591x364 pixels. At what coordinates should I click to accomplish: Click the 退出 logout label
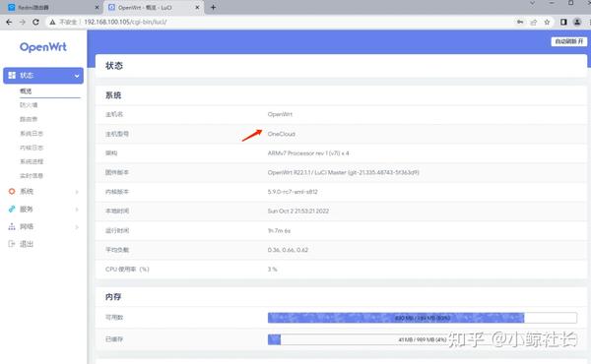click(x=27, y=244)
